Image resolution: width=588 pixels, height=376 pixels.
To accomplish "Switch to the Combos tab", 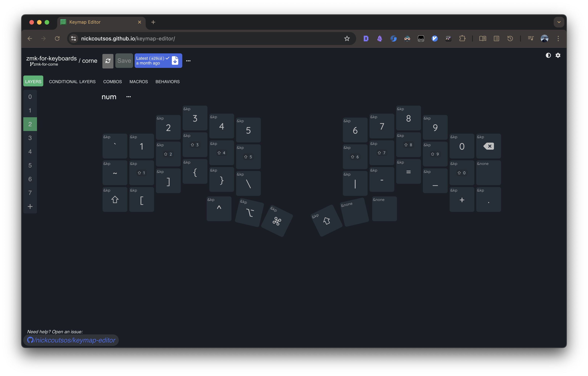I will 112,82.
